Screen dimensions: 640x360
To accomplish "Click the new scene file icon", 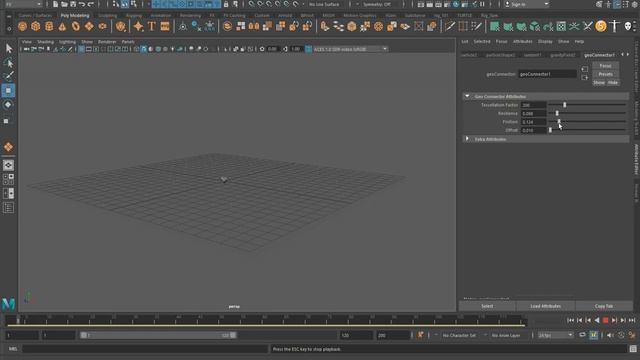I will coord(56,4).
